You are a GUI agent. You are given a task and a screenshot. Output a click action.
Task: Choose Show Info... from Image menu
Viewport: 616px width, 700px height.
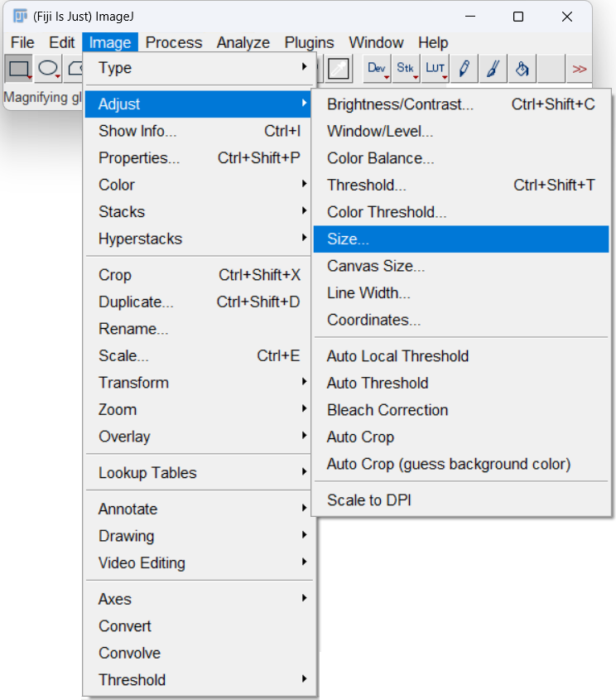click(x=199, y=131)
